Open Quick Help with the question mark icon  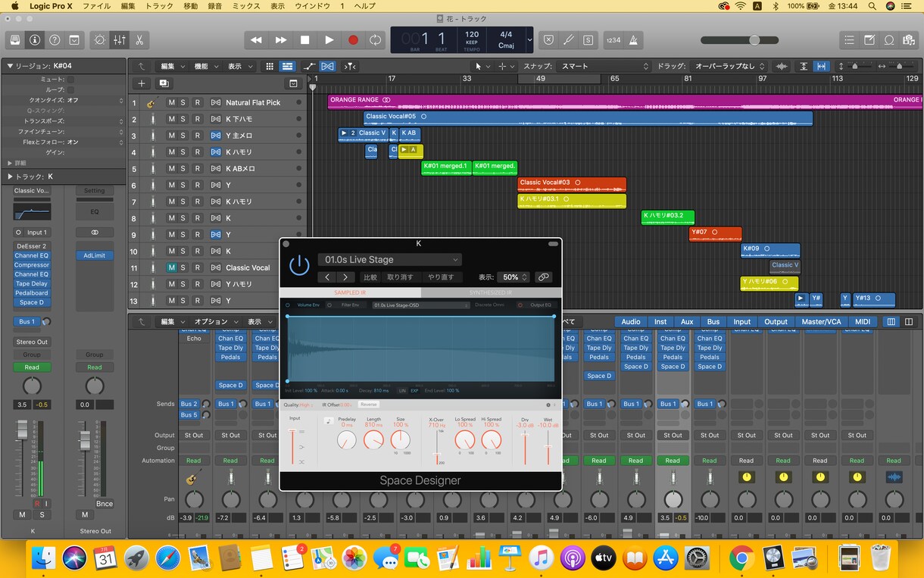(x=55, y=40)
